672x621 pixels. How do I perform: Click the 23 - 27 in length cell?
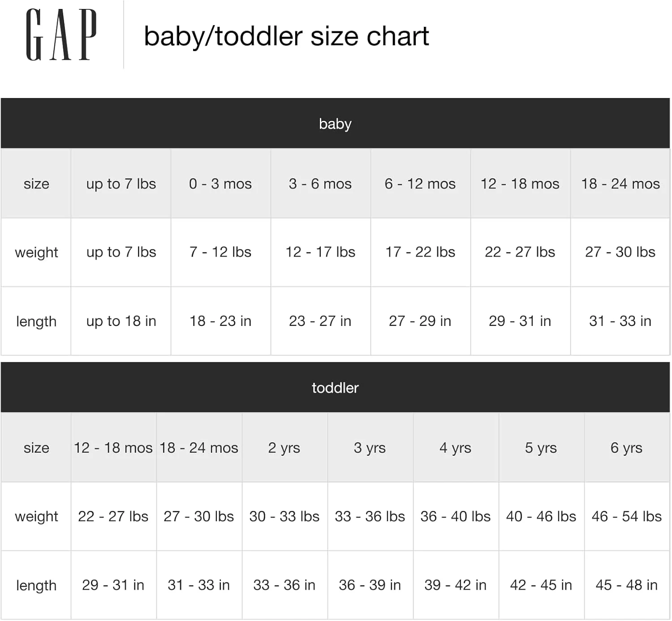pos(320,321)
